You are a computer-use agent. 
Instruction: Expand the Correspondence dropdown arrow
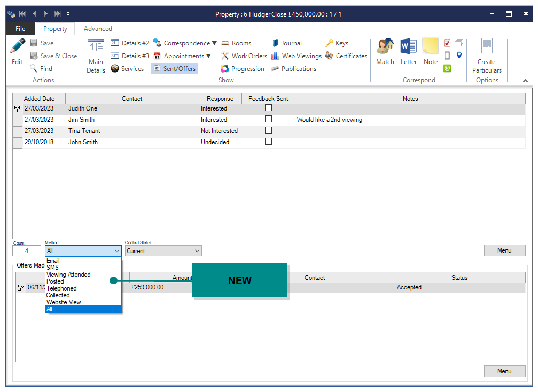(x=214, y=43)
